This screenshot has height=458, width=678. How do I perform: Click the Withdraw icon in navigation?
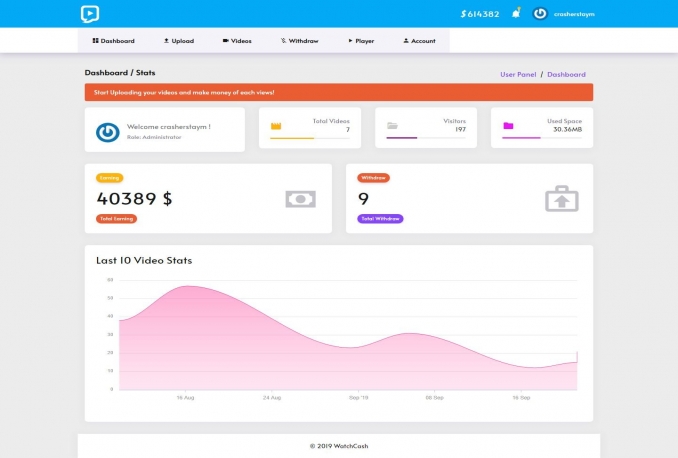pos(283,41)
